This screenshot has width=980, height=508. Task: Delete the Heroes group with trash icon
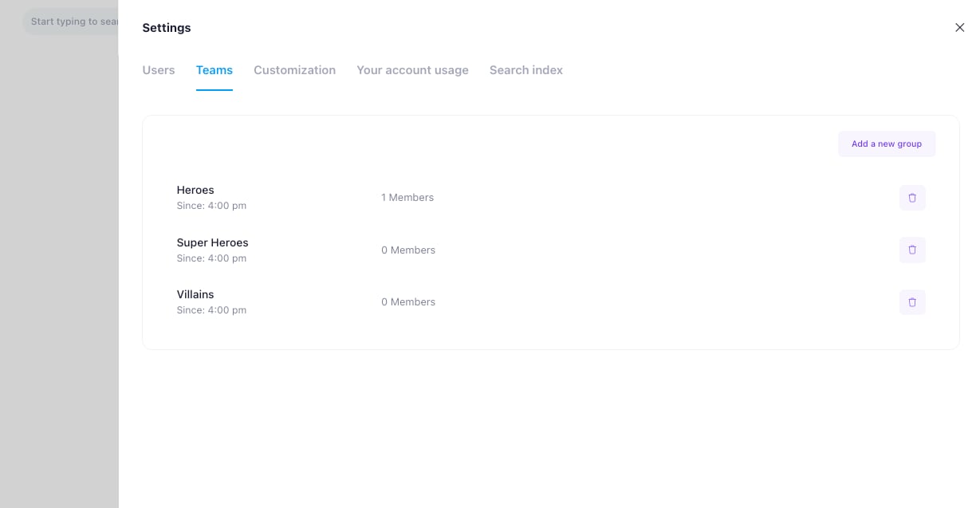click(x=912, y=198)
